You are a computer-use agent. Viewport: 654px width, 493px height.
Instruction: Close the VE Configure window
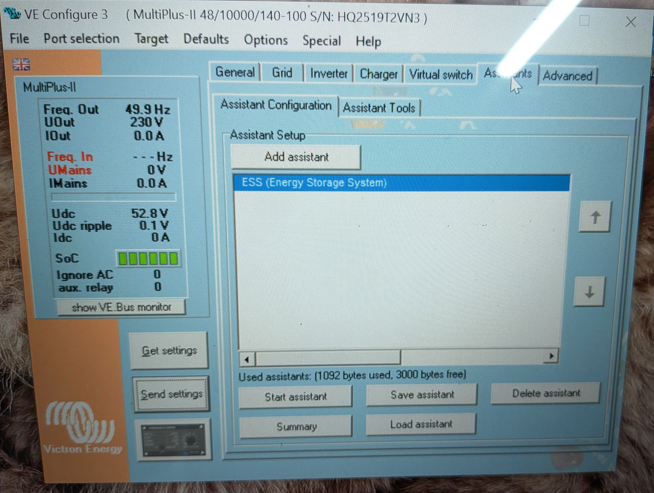click(631, 22)
